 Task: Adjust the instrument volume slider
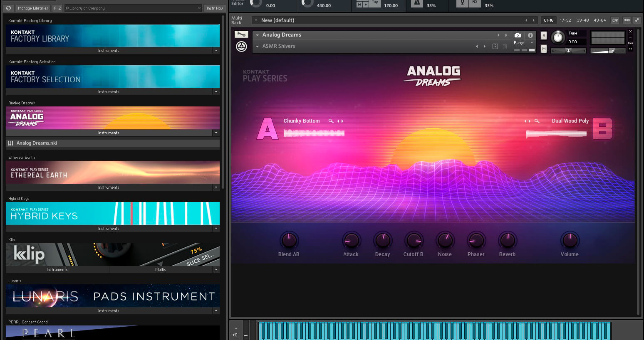pyautogui.click(x=608, y=51)
